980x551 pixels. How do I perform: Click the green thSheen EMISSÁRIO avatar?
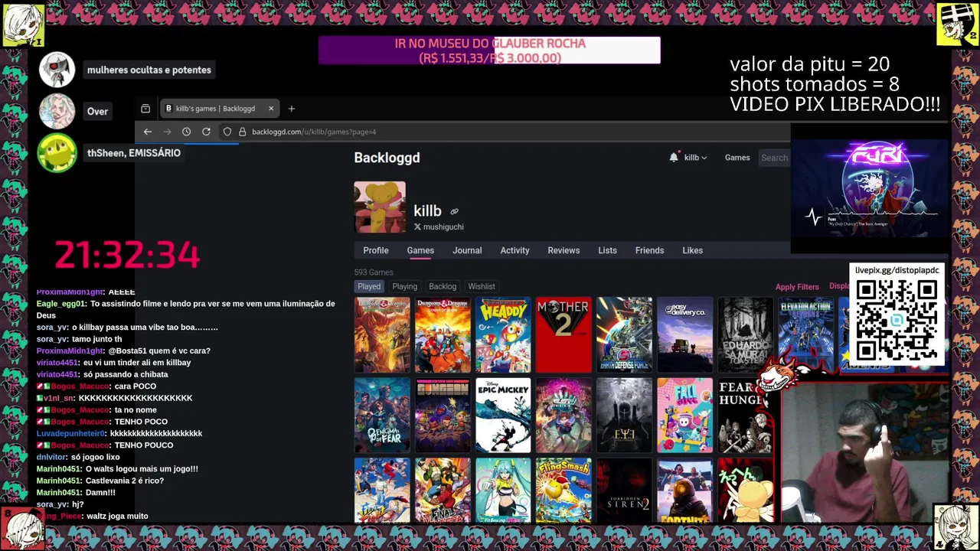(57, 153)
